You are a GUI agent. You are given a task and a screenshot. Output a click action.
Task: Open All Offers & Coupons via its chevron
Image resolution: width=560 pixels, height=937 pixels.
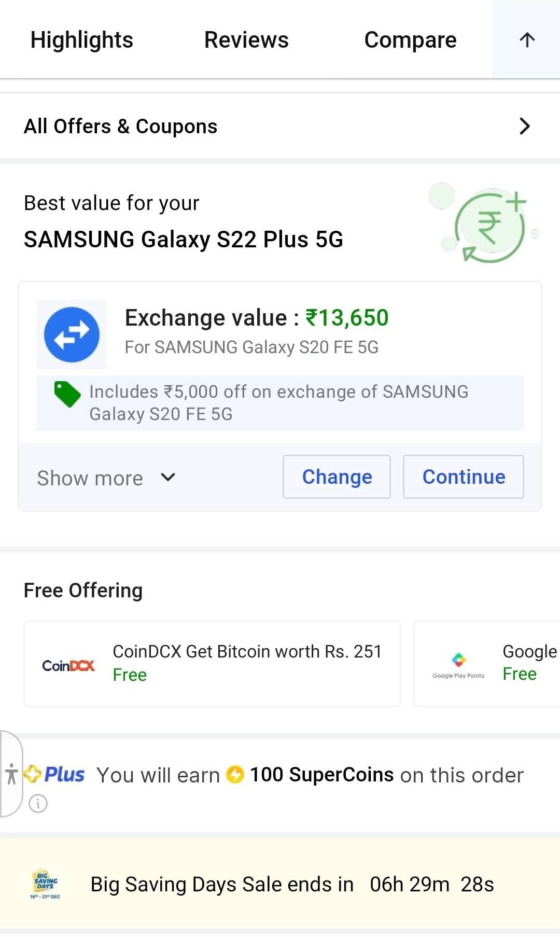[525, 125]
